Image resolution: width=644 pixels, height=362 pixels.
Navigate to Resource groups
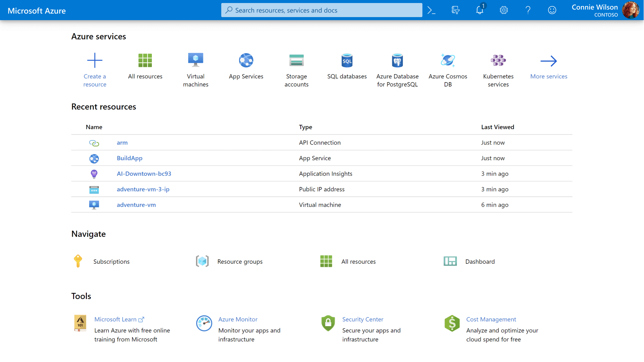click(x=240, y=261)
